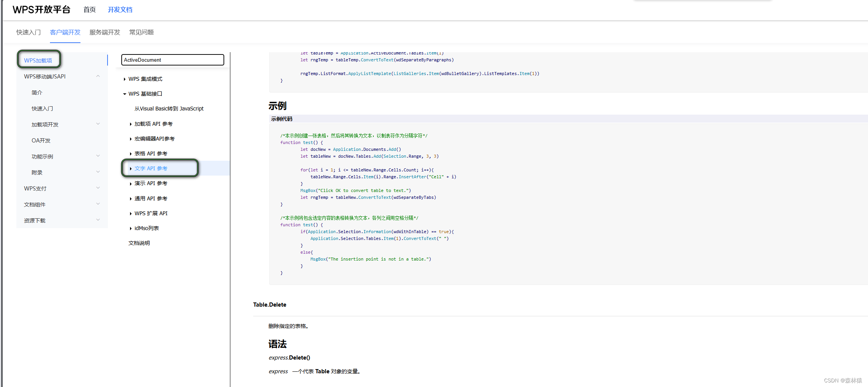Expand the 表格 API 参考 arrow
Screen dimensions: 868x387
(x=130, y=154)
